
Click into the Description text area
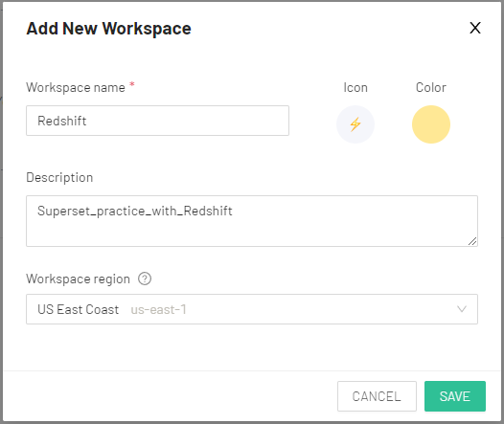pyautogui.click(x=252, y=221)
